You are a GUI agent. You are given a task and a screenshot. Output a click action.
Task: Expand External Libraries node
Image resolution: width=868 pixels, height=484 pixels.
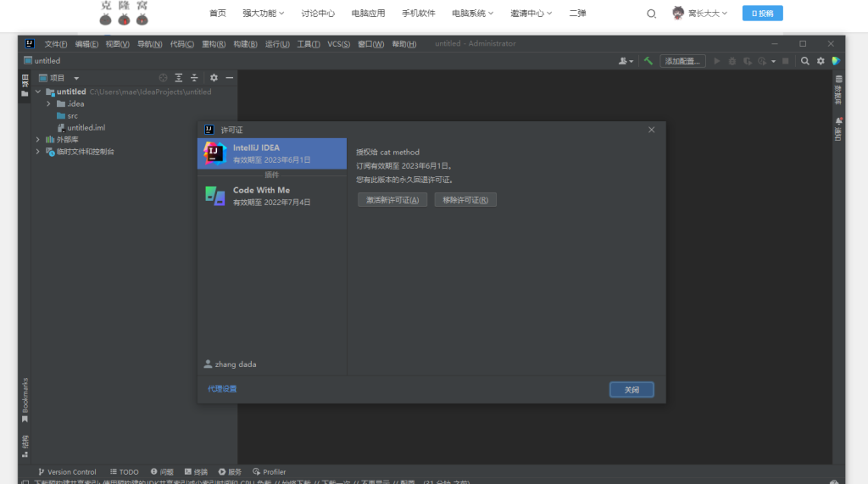(x=38, y=140)
